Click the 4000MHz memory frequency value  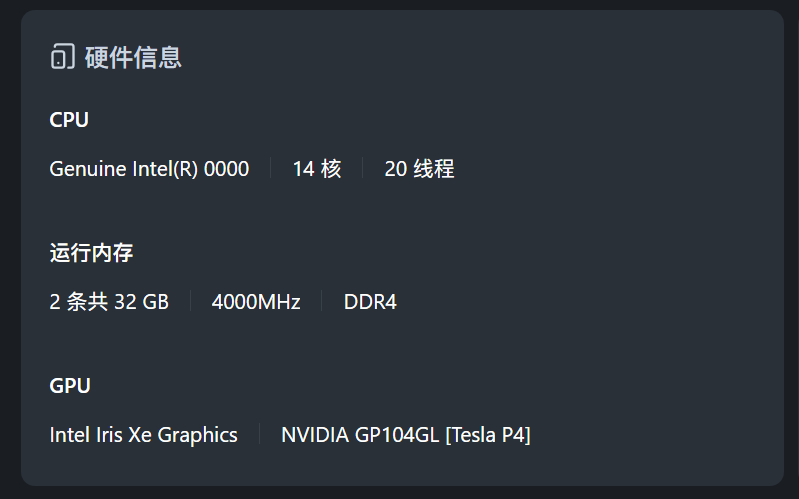point(256,302)
